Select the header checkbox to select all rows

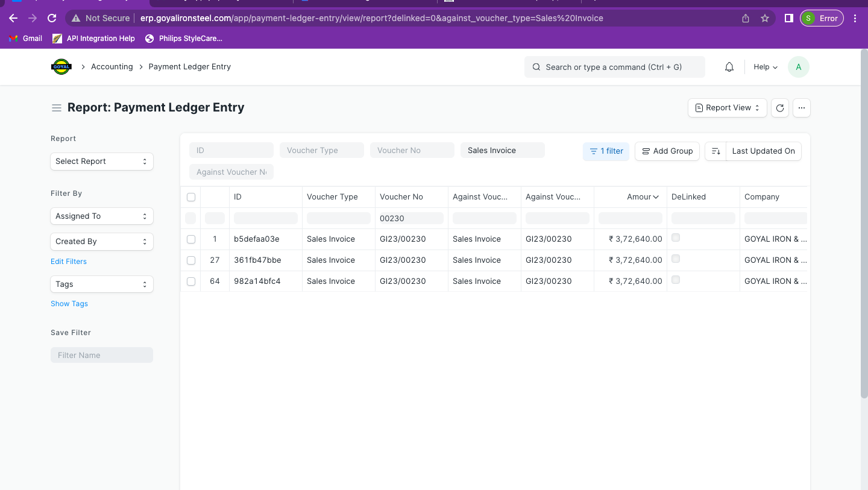tap(191, 196)
